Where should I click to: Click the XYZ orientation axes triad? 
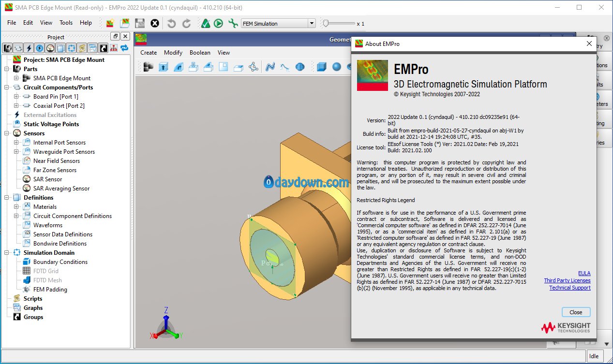(x=166, y=324)
